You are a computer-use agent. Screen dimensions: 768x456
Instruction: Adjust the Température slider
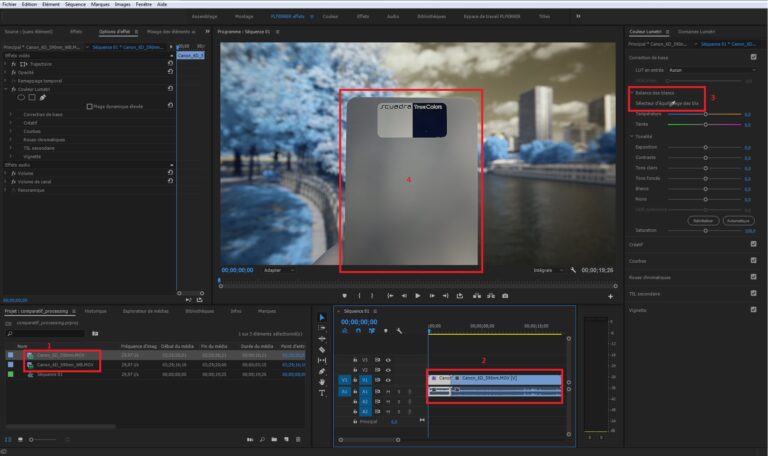pyautogui.click(x=705, y=114)
